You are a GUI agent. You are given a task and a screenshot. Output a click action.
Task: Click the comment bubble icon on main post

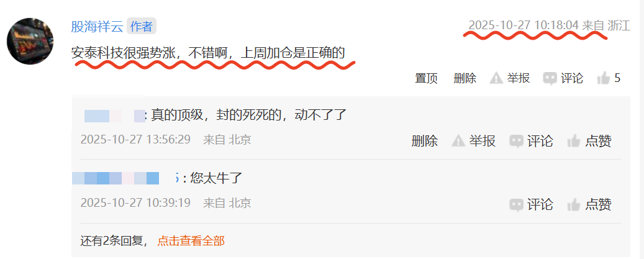click(550, 78)
